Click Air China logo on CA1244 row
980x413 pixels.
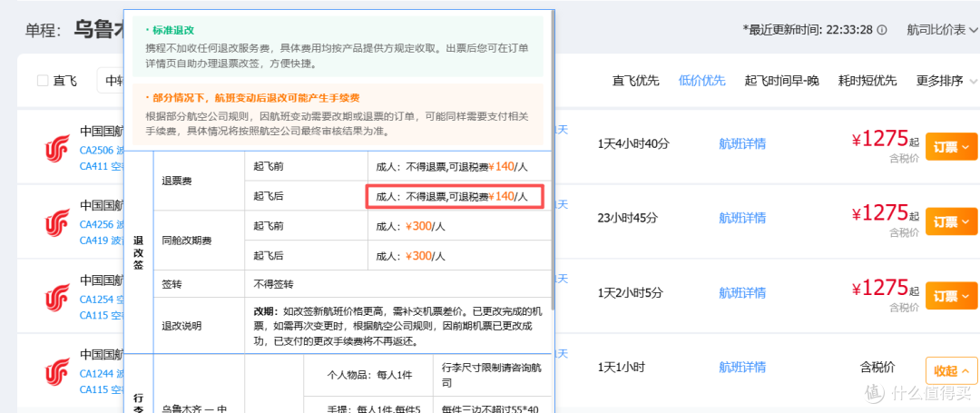[x=57, y=372]
